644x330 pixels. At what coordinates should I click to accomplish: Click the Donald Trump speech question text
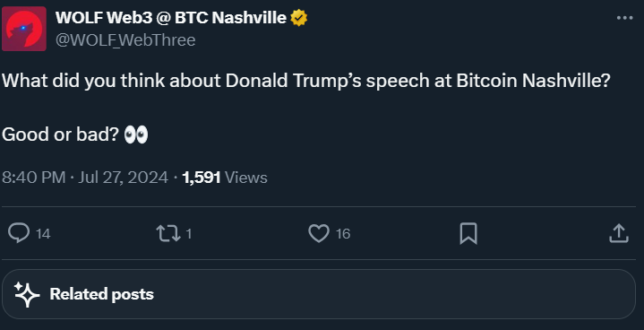point(306,81)
